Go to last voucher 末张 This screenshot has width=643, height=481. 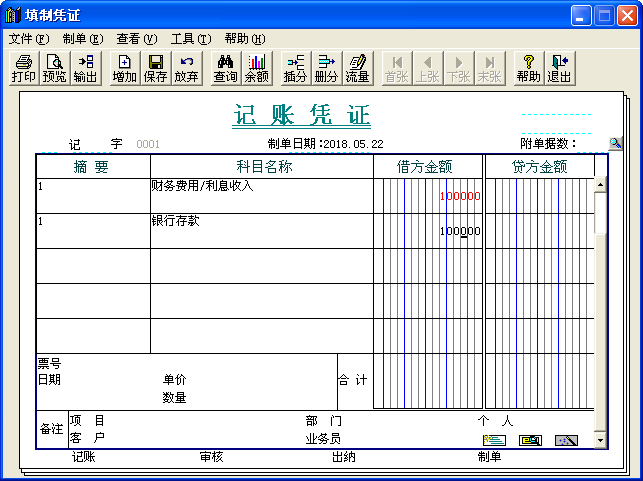tap(490, 68)
